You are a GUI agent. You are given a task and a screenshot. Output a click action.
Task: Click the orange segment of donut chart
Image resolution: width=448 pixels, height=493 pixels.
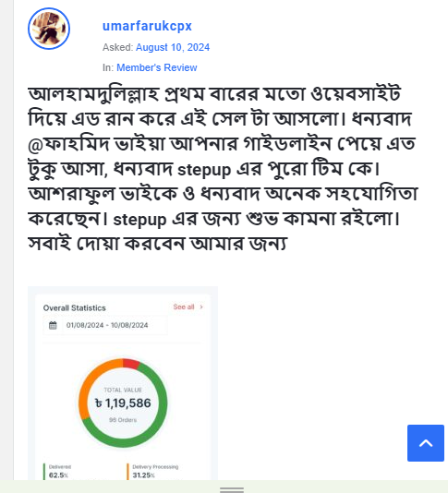coord(90,381)
